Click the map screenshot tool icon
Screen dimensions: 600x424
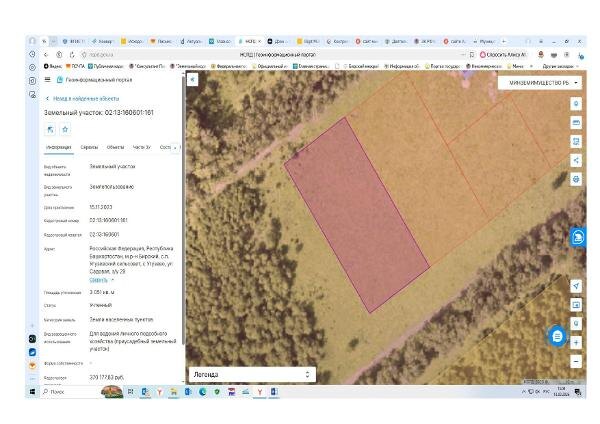pyautogui.click(x=576, y=305)
